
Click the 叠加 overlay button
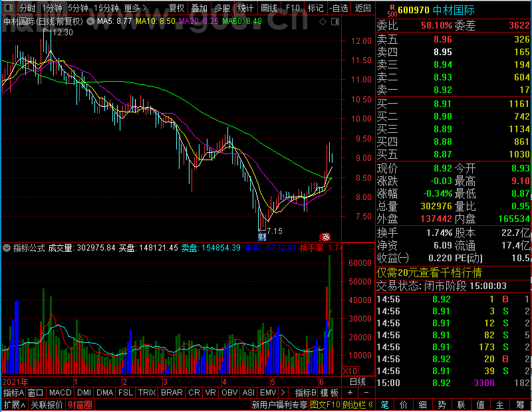coord(199,8)
